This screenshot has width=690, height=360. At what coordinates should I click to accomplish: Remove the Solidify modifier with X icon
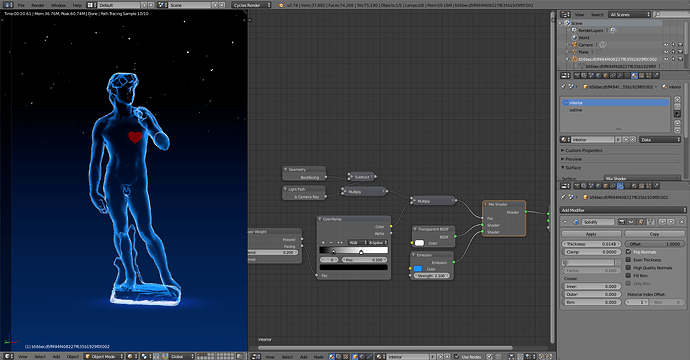tap(681, 222)
